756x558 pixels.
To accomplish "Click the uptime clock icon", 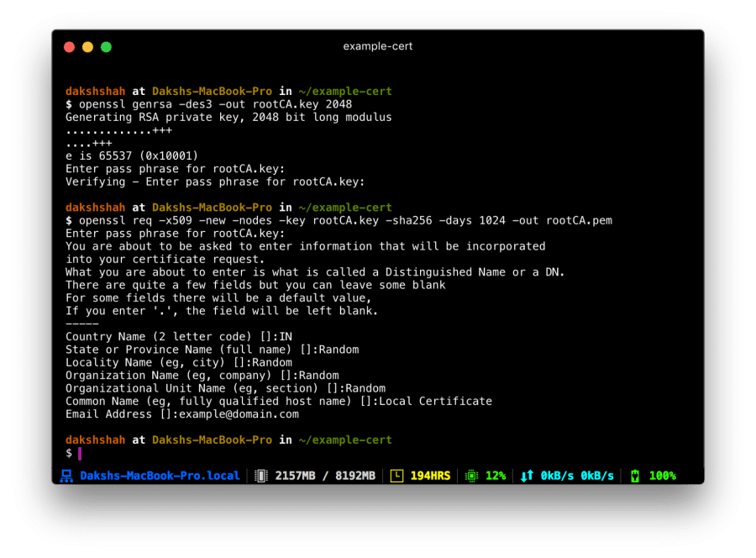I will click(x=396, y=476).
